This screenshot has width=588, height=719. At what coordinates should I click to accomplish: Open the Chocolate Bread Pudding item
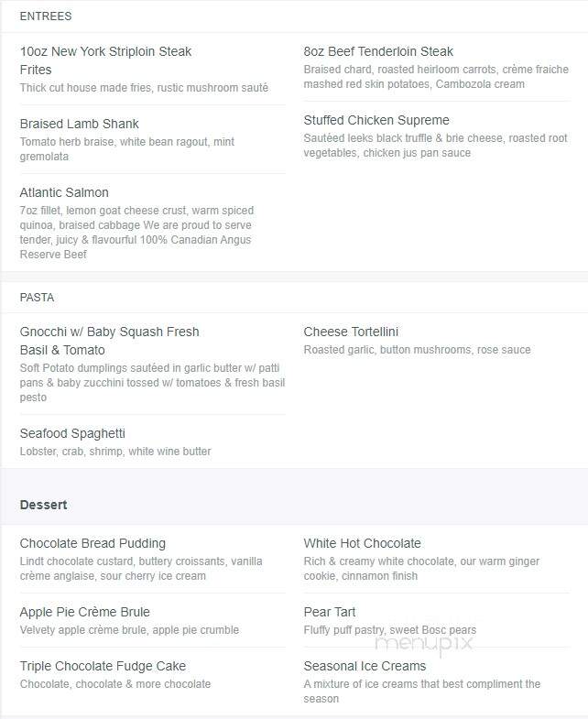93,543
